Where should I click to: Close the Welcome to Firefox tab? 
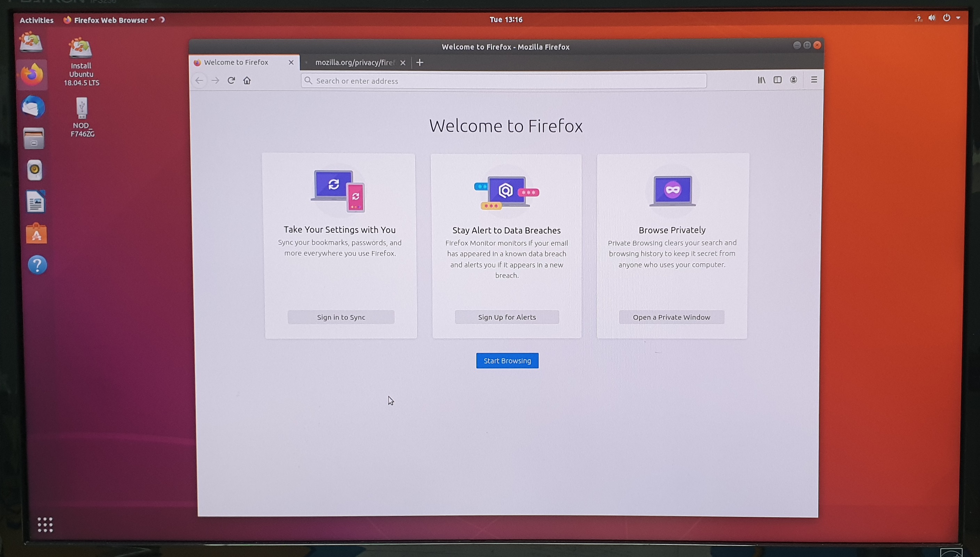[x=291, y=62]
